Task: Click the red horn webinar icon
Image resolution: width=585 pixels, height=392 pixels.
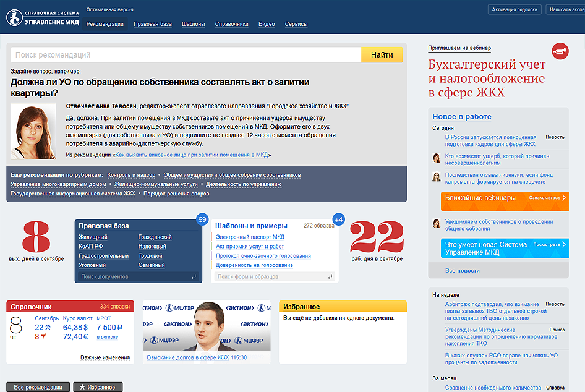Action: click(559, 51)
